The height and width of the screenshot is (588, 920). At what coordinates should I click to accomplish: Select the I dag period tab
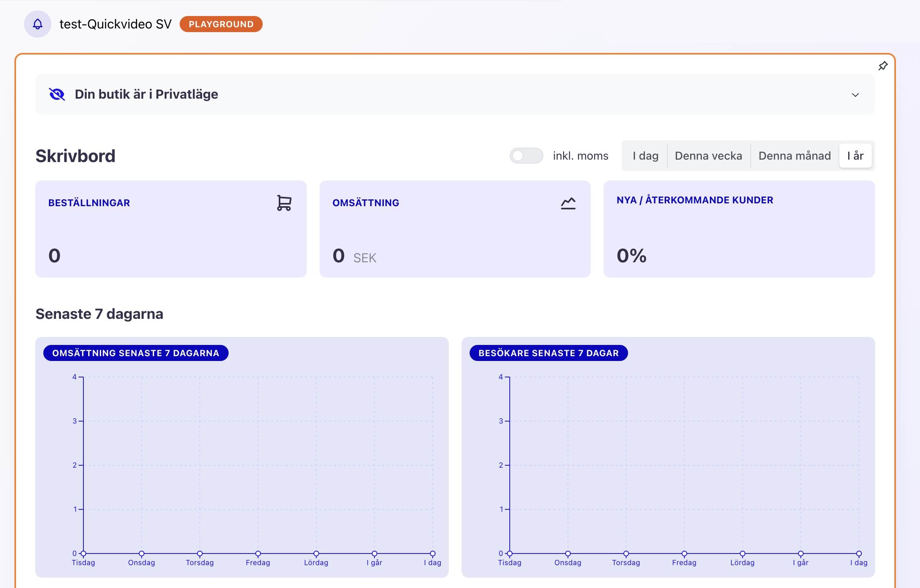coord(645,156)
